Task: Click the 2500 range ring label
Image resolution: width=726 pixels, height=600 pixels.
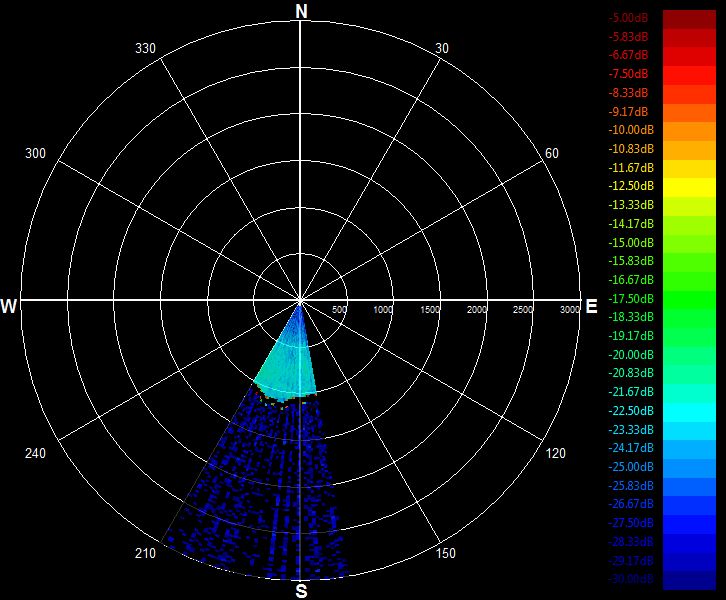Action: [523, 310]
